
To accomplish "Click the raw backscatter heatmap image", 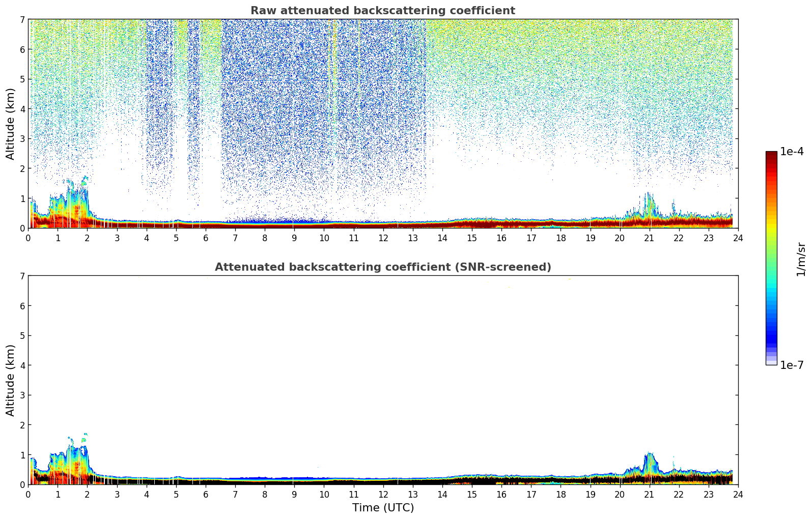I will coord(383,124).
